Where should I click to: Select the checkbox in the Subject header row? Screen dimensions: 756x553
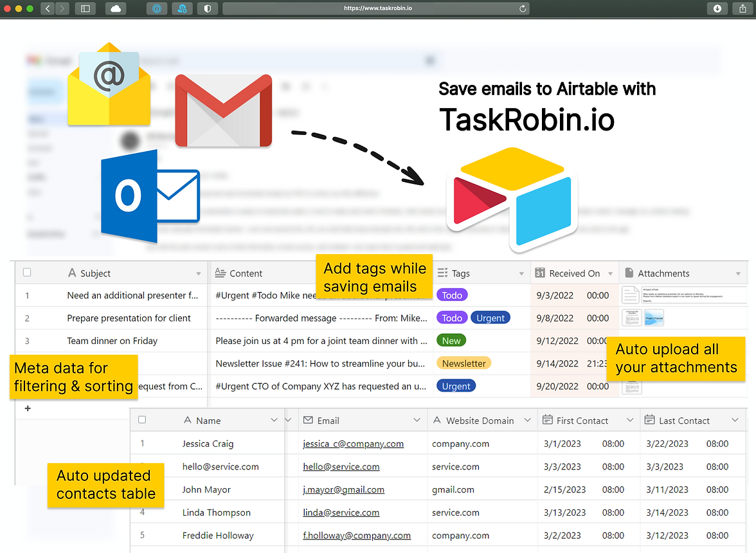[x=26, y=272]
